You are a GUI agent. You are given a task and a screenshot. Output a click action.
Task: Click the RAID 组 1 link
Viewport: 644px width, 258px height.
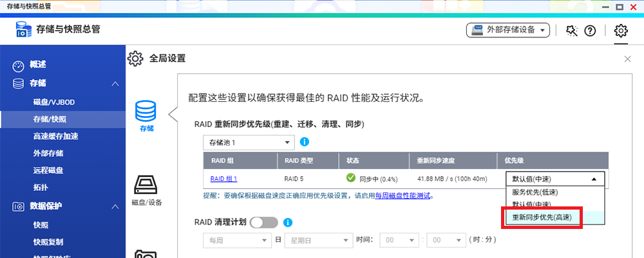(224, 179)
